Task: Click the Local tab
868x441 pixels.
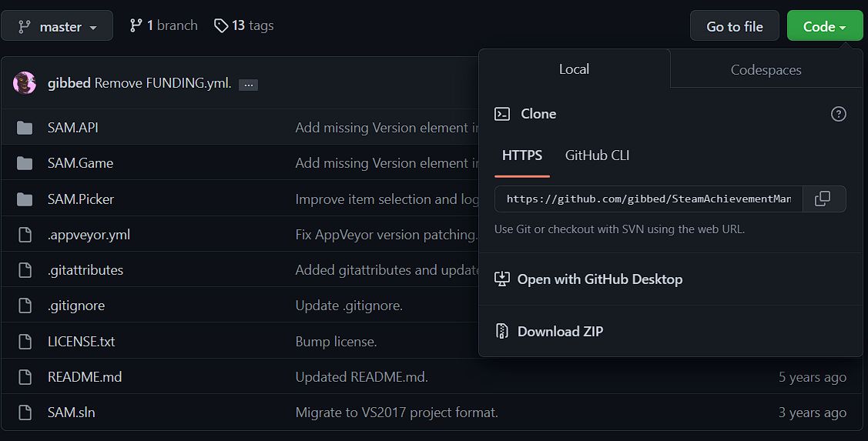Action: pos(574,69)
